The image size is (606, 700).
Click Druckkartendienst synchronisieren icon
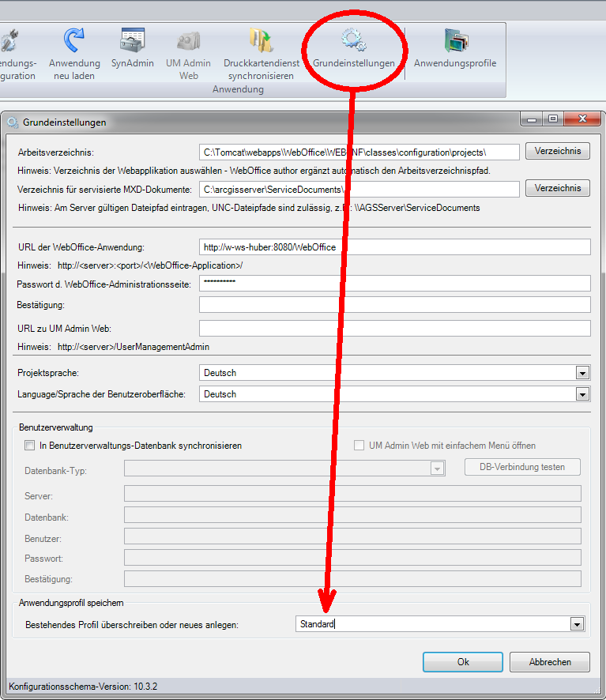(262, 40)
